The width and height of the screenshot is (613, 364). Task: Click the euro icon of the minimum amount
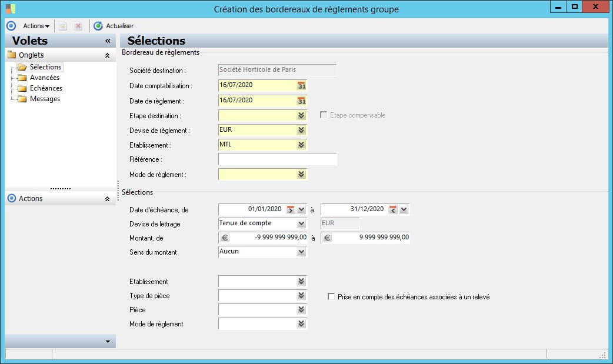tap(224, 238)
